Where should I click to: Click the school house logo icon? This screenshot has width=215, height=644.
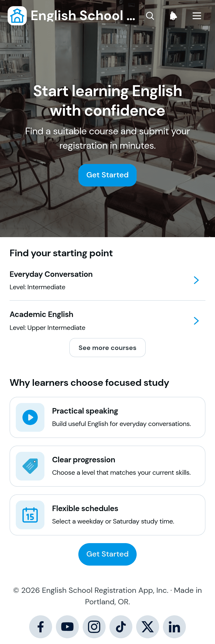[17, 16]
